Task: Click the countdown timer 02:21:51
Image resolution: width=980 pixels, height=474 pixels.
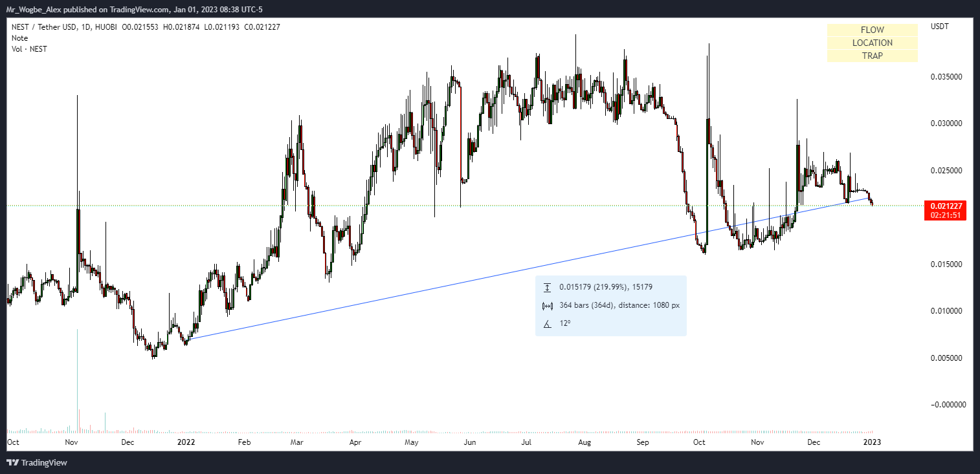Action: click(x=946, y=215)
